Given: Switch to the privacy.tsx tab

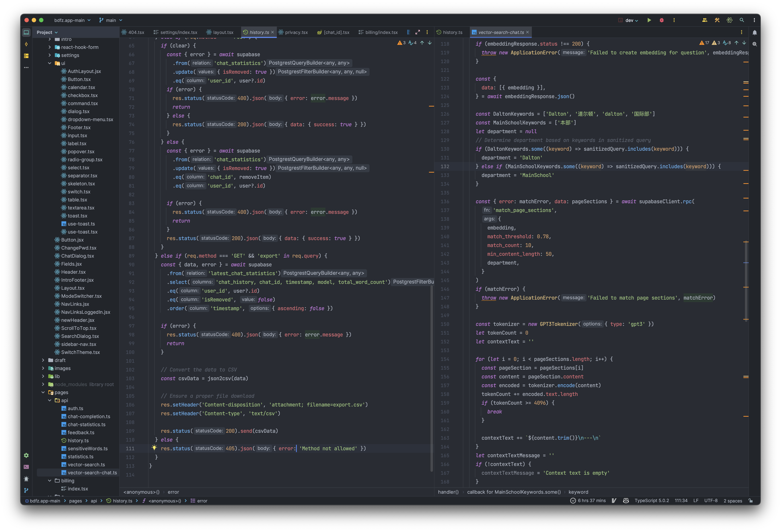Looking at the screenshot, I should click(296, 32).
